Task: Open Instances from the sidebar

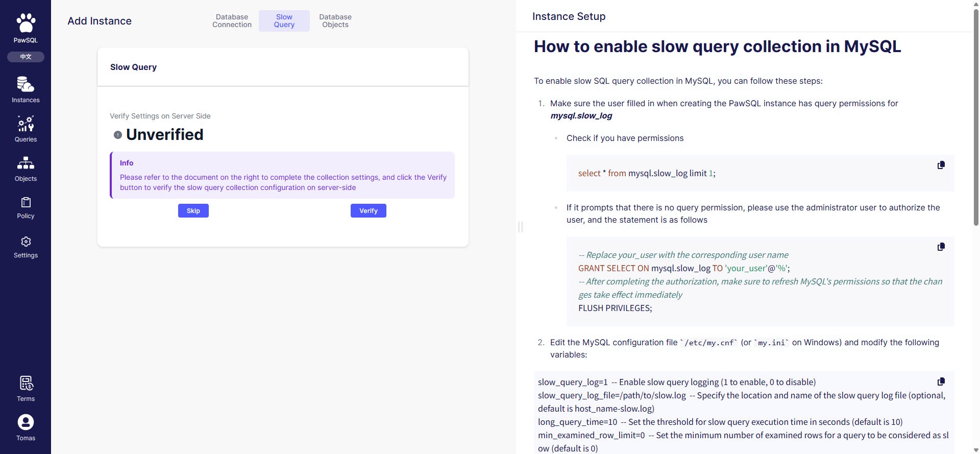Action: tap(26, 89)
